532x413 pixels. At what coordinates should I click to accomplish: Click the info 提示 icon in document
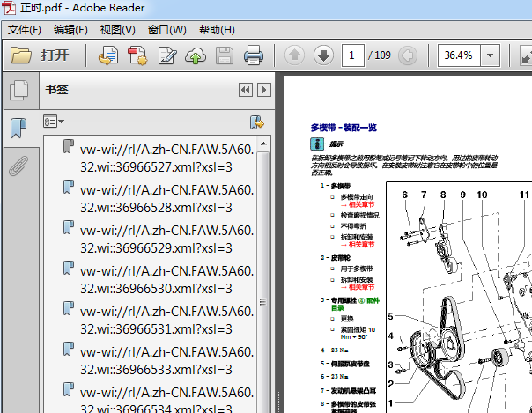317,144
